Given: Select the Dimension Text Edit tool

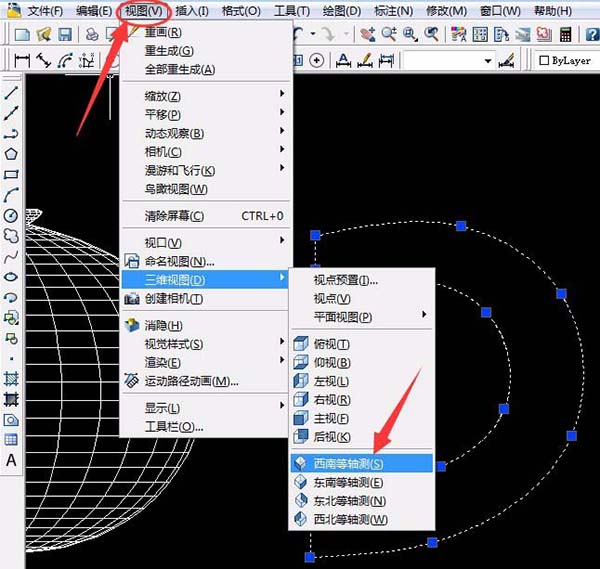Looking at the screenshot, I should pos(365,60).
